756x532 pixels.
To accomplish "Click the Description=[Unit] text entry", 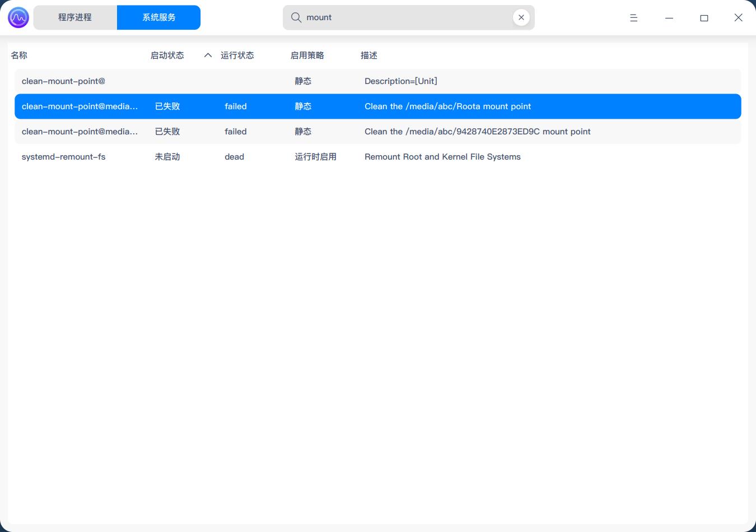I will click(x=401, y=81).
